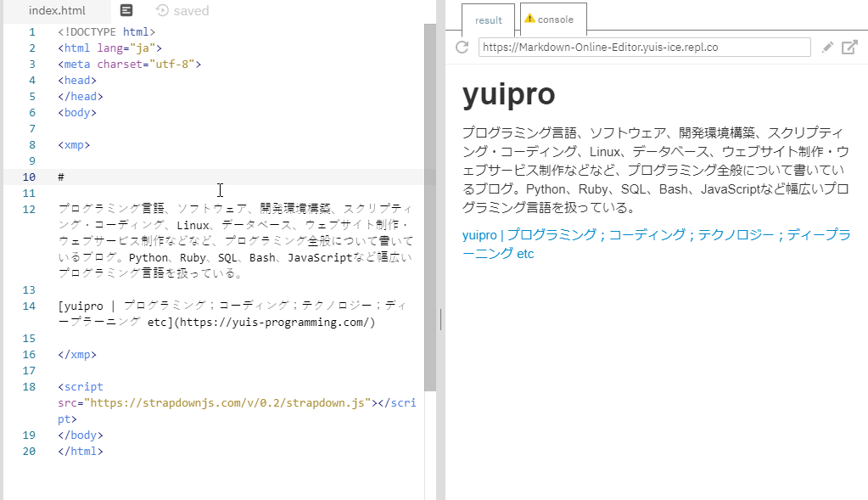Image resolution: width=868 pixels, height=500 pixels.
Task: Open the preview in a new tab
Action: coord(849,48)
